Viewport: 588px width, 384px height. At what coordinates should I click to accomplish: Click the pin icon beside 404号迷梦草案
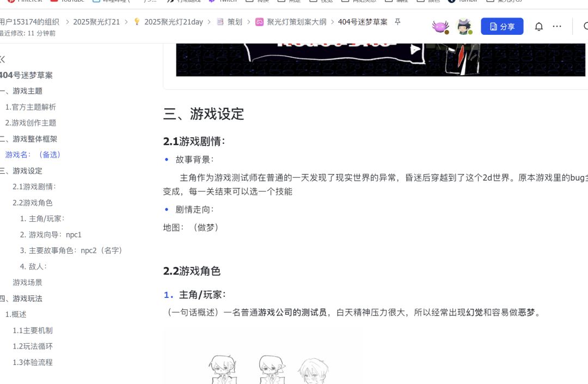pyautogui.click(x=397, y=22)
